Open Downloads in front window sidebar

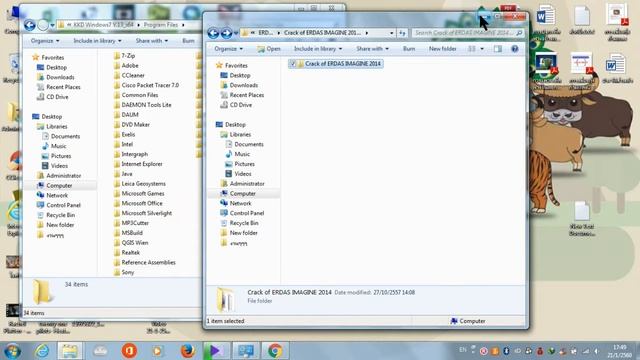point(239,85)
